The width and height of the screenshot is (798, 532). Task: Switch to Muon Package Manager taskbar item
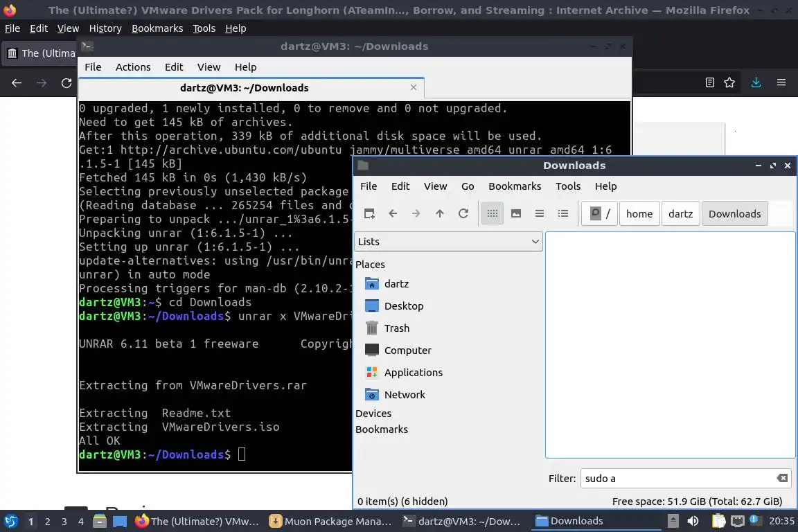(331, 522)
